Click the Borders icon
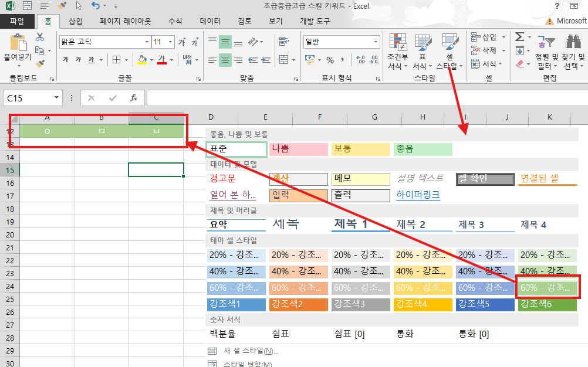The image size is (588, 367). [117, 60]
